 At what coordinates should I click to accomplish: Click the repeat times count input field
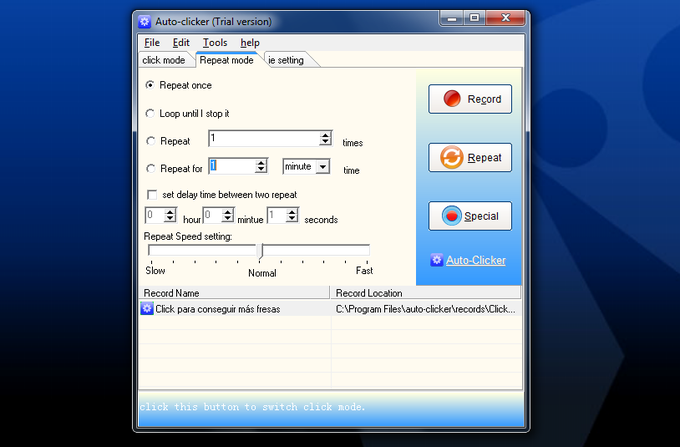264,138
